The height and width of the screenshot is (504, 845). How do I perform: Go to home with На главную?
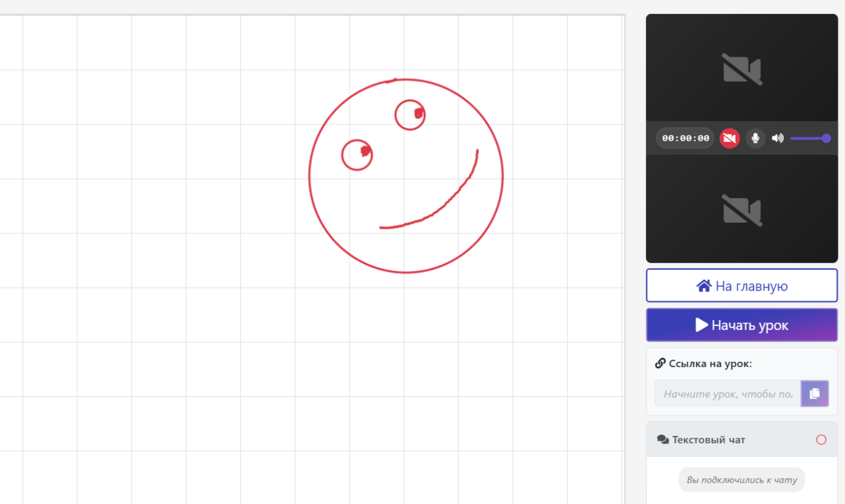[x=741, y=286]
